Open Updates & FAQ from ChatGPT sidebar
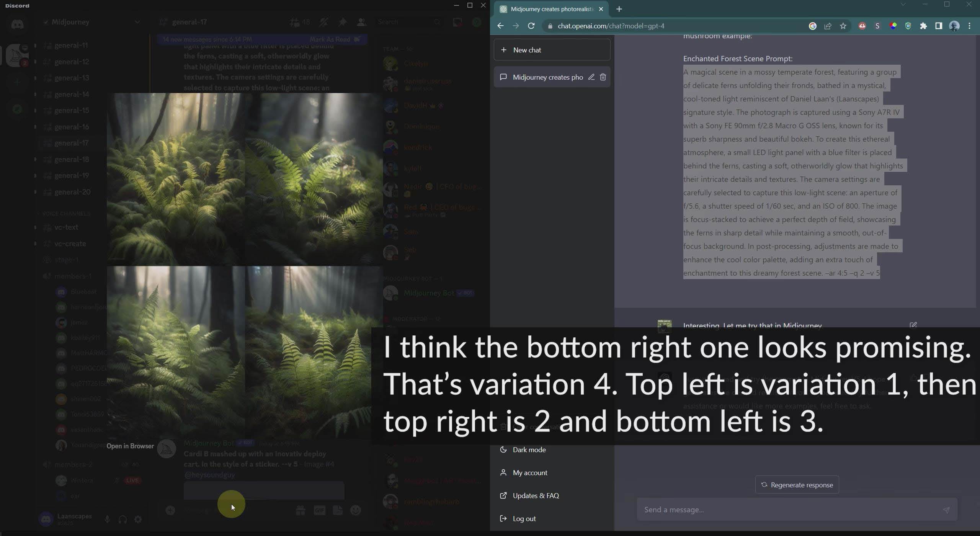980x536 pixels. (x=536, y=495)
